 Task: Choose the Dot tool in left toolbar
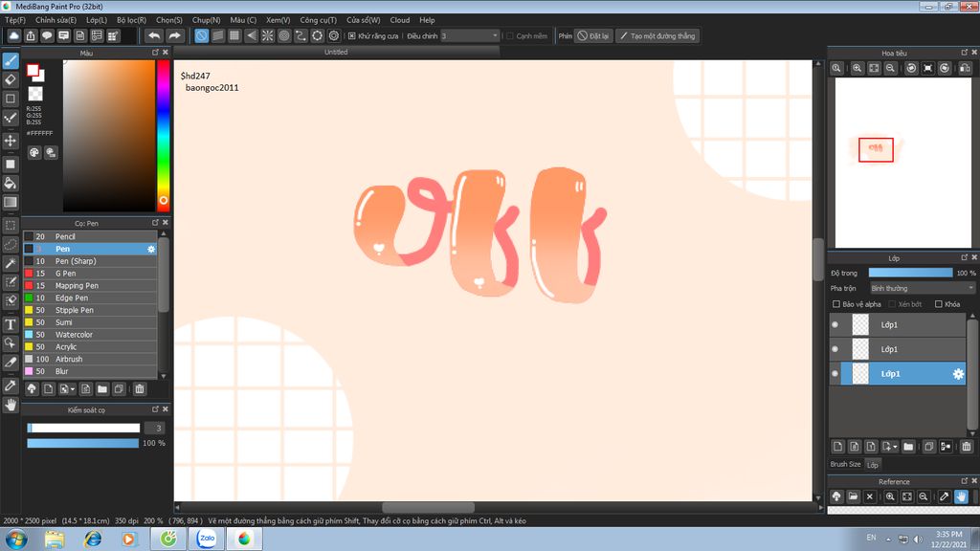point(11,118)
